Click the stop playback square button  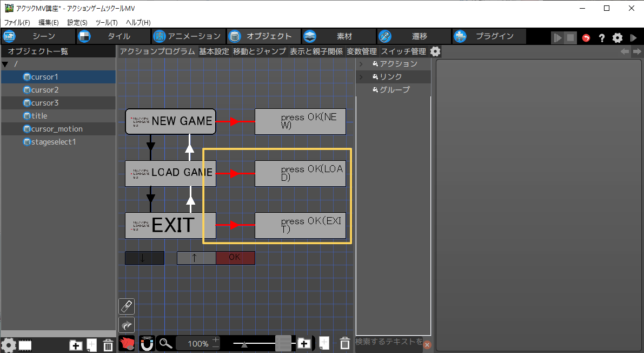pyautogui.click(x=570, y=38)
